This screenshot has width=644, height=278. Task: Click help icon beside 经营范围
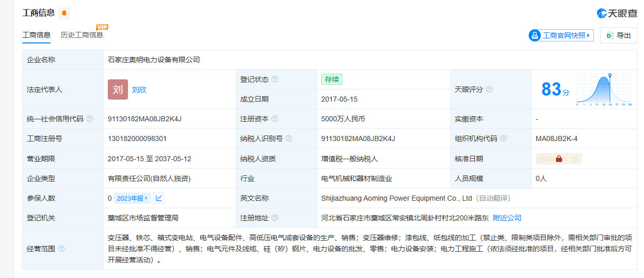pos(61,249)
